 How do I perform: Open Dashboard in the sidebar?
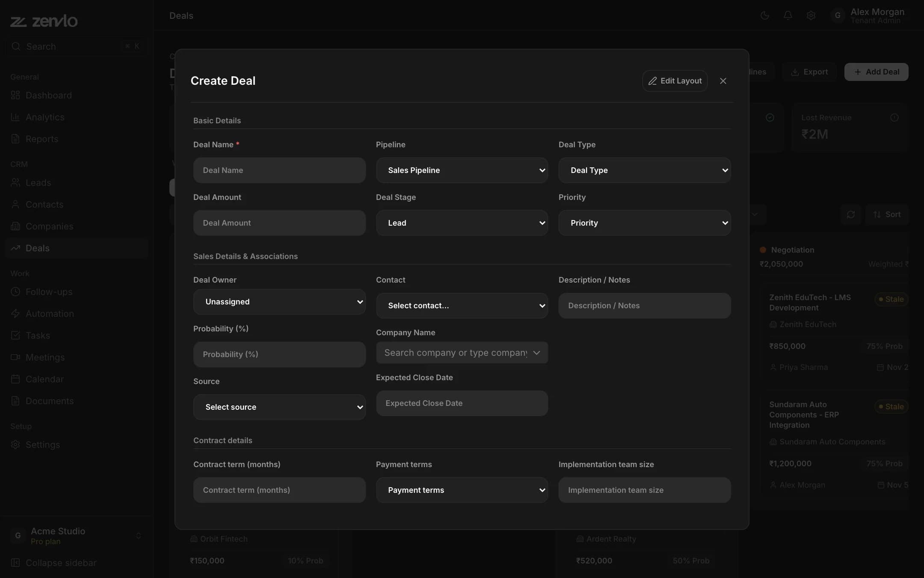tap(77, 95)
